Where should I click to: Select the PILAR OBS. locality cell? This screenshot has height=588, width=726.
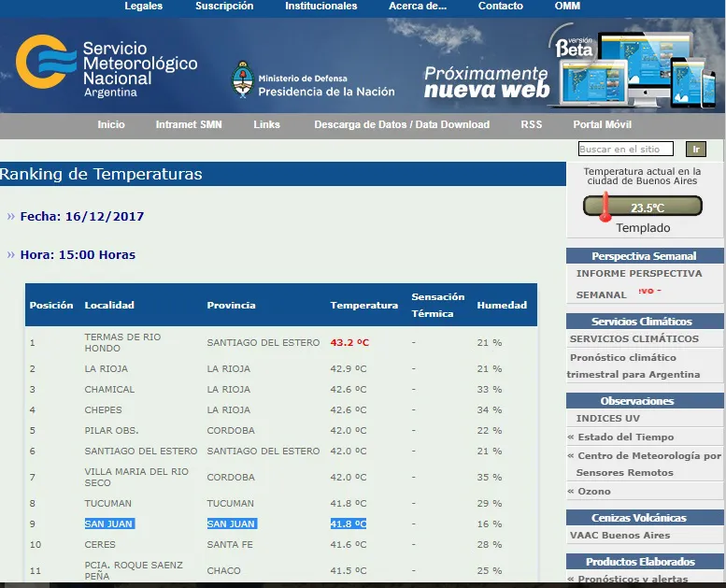(111, 430)
